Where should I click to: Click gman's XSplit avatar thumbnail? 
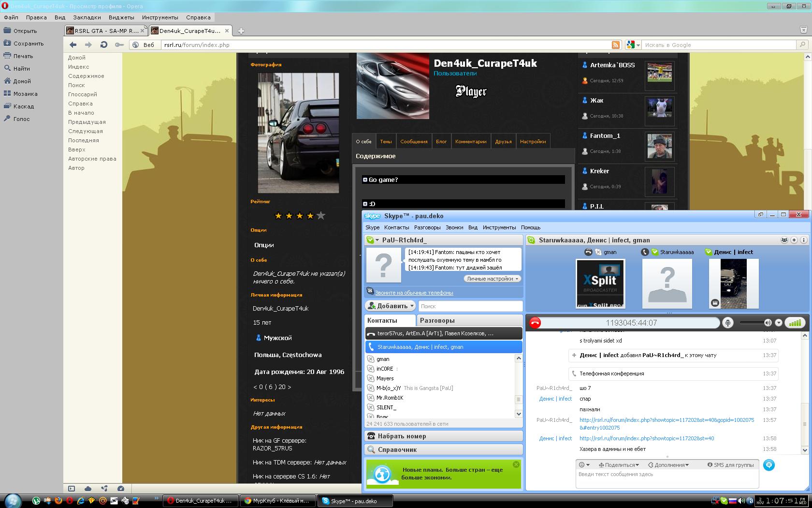pyautogui.click(x=600, y=284)
